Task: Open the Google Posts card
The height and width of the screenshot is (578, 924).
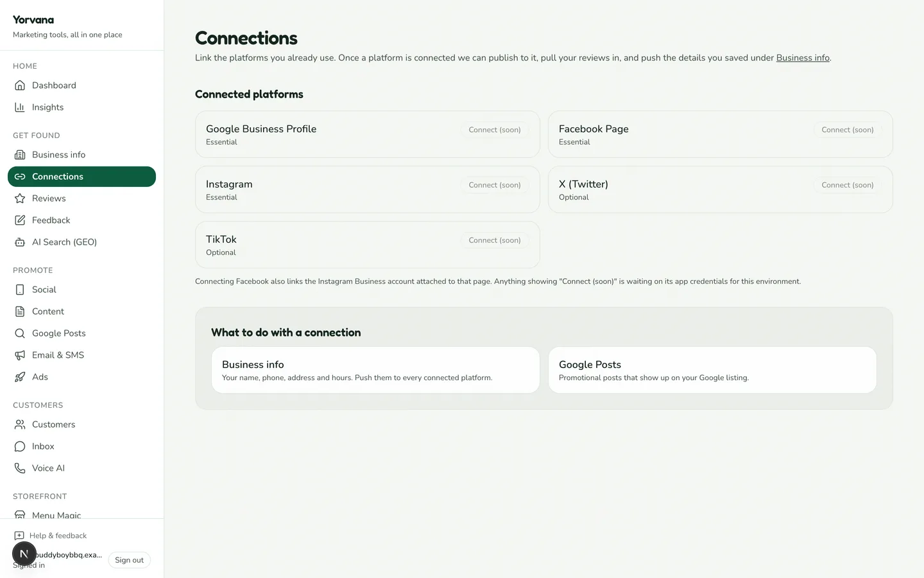Action: tap(712, 370)
